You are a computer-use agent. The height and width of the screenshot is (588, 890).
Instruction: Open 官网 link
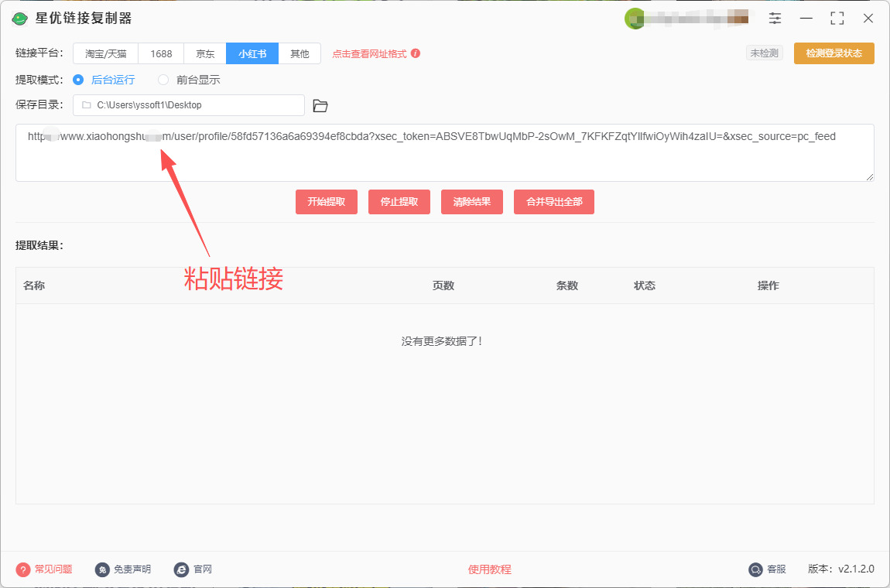click(203, 569)
